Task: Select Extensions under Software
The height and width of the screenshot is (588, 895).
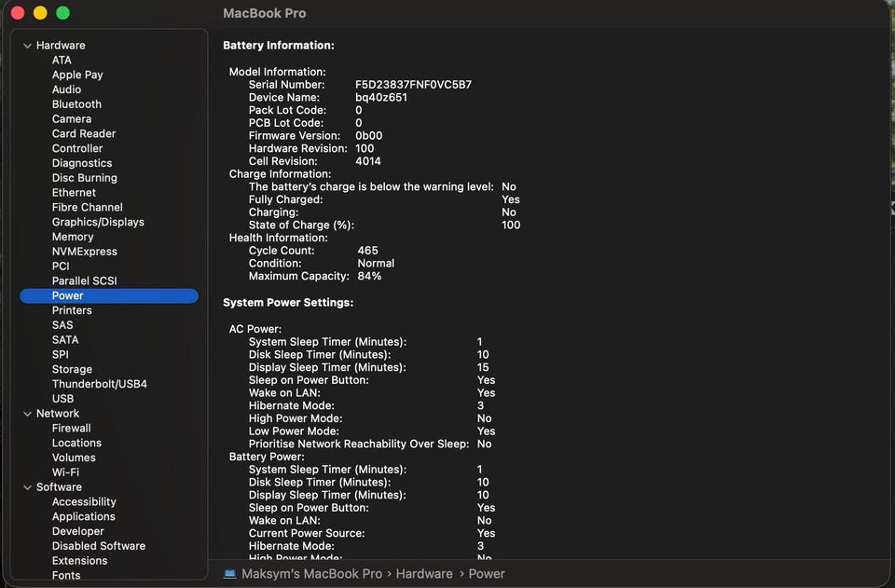Action: pyautogui.click(x=79, y=561)
